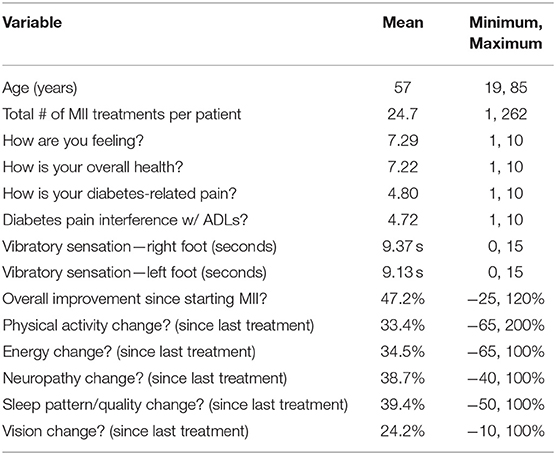Click the range value 1, 262
The height and width of the screenshot is (455, 556).
506,114
